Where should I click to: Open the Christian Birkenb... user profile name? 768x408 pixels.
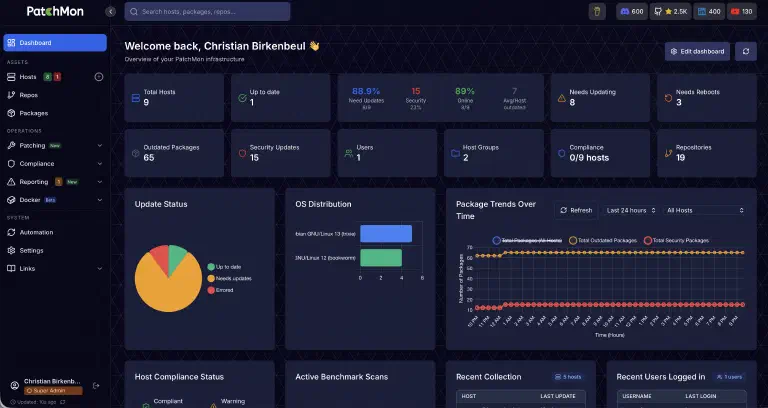52,381
